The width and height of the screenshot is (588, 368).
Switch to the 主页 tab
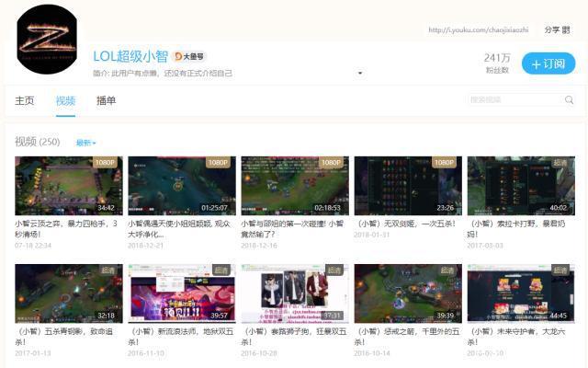click(x=25, y=100)
